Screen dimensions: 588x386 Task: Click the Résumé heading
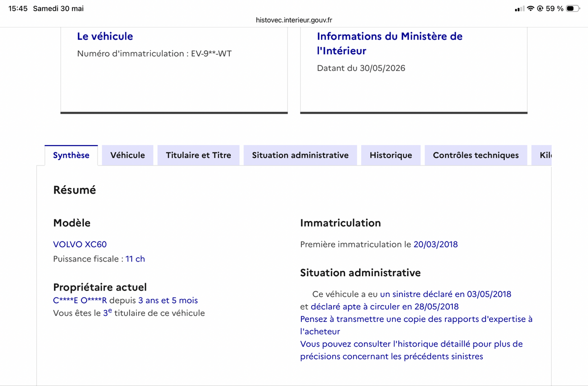[x=74, y=190]
